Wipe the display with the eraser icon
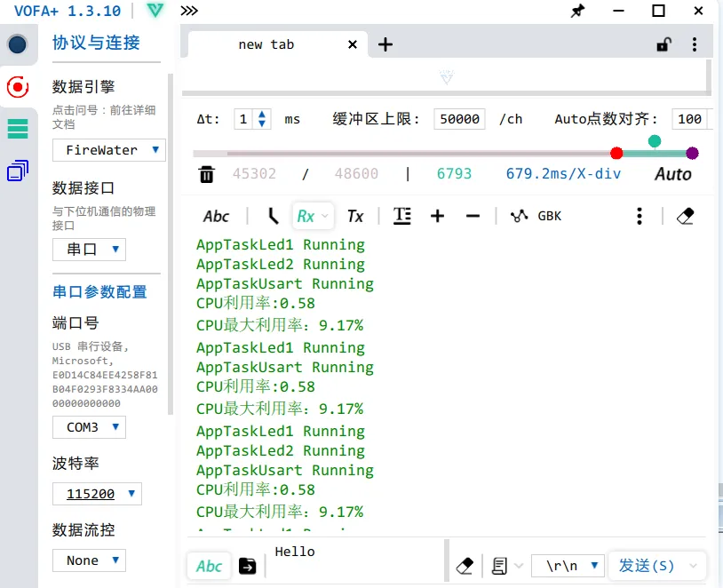 [x=685, y=215]
